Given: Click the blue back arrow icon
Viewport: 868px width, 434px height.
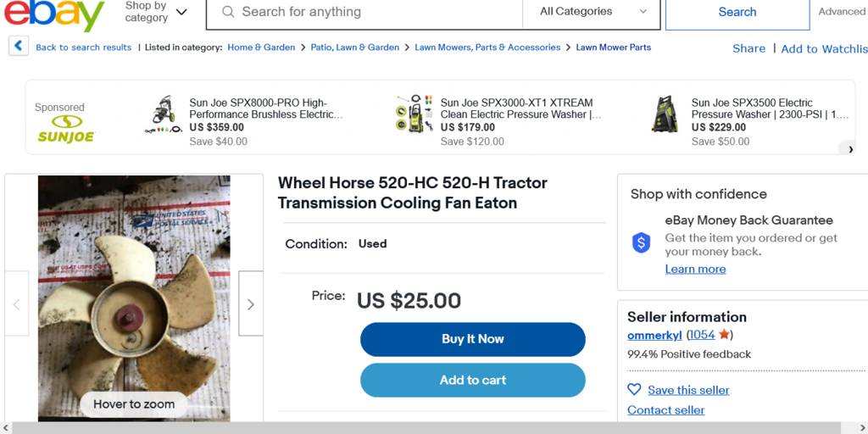Looking at the screenshot, I should coord(19,46).
